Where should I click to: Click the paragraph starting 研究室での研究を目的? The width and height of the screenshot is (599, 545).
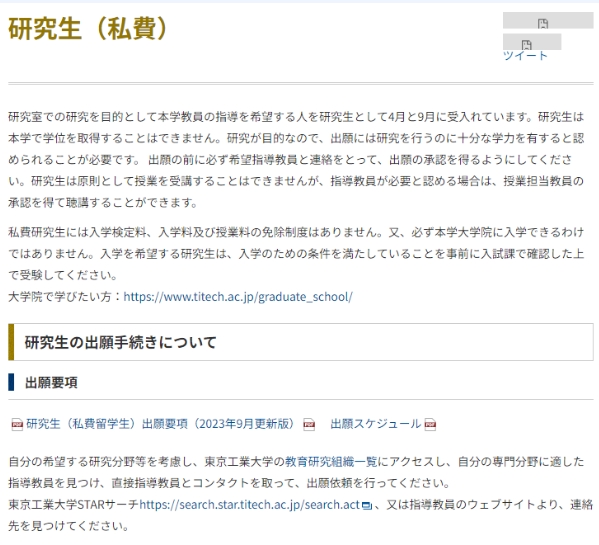[x=296, y=160]
